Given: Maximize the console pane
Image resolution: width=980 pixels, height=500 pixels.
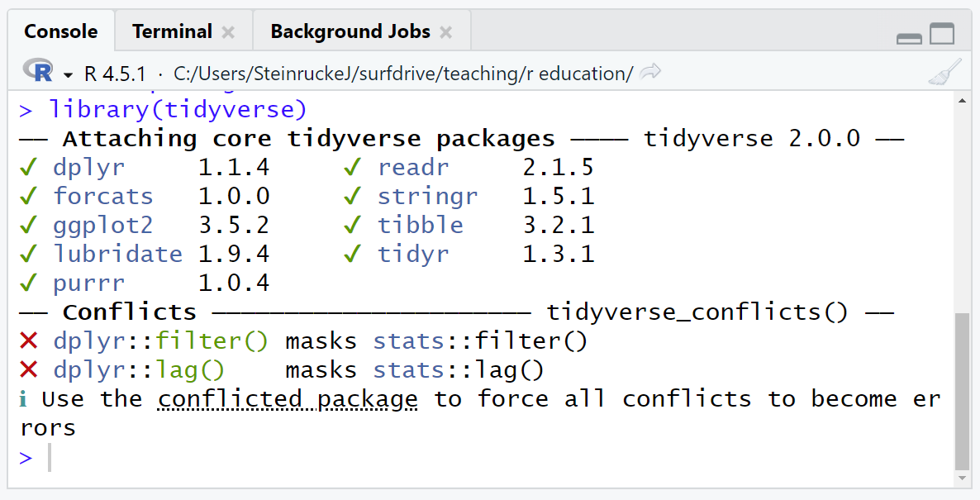Looking at the screenshot, I should click(942, 35).
